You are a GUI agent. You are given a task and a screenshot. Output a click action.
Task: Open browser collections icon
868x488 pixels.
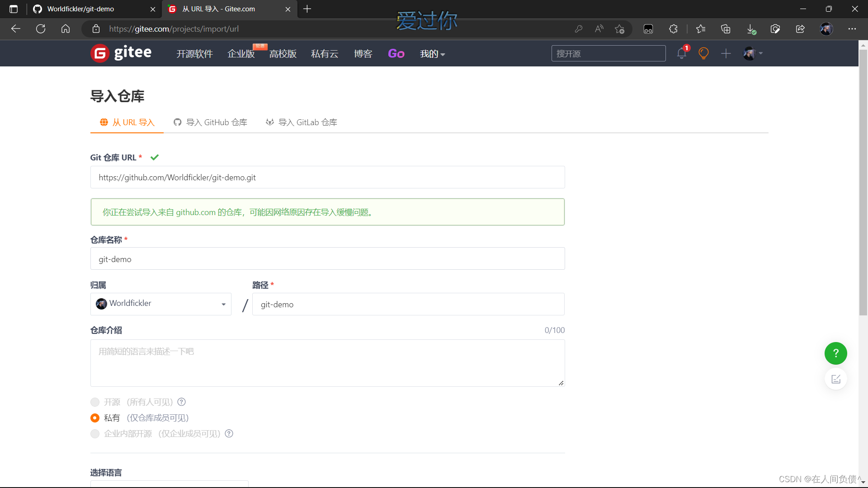tap(726, 29)
